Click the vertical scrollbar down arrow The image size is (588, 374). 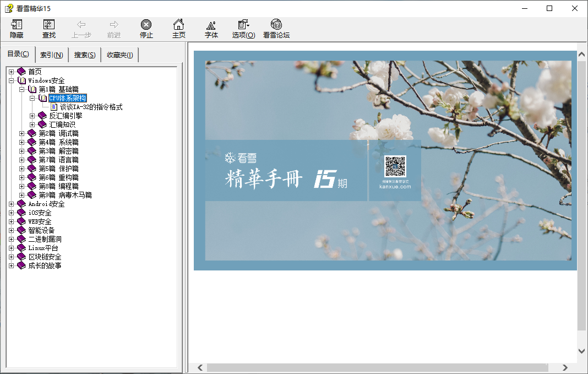[x=581, y=351]
